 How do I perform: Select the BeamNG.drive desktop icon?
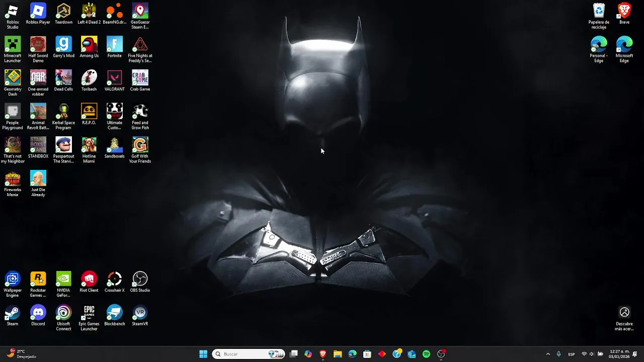115,14
